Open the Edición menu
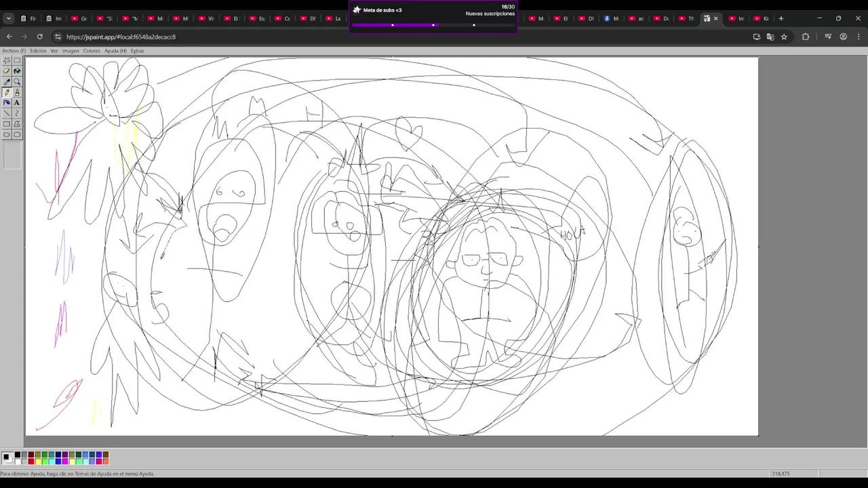 click(38, 51)
